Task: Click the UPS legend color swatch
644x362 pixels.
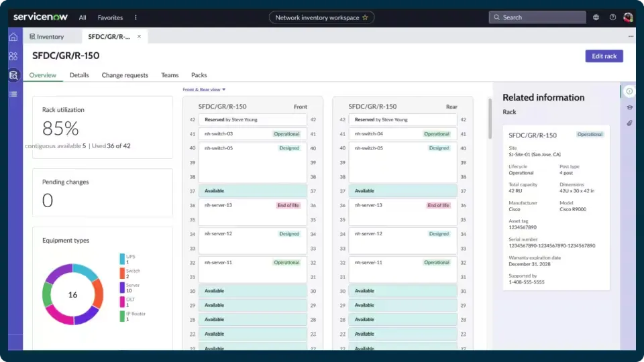Action: click(122, 259)
